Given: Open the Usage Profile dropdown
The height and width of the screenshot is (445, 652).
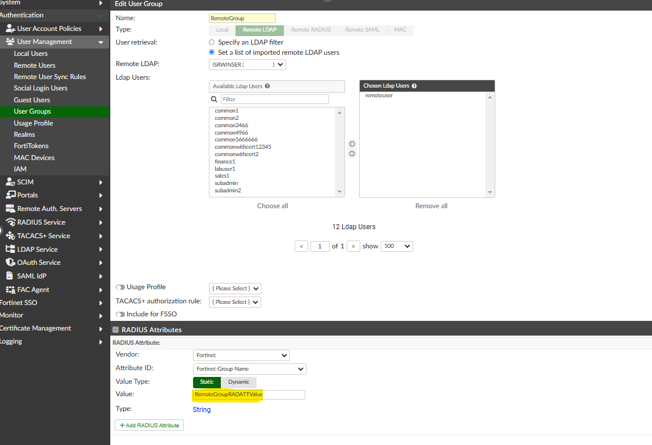Looking at the screenshot, I should pyautogui.click(x=235, y=289).
